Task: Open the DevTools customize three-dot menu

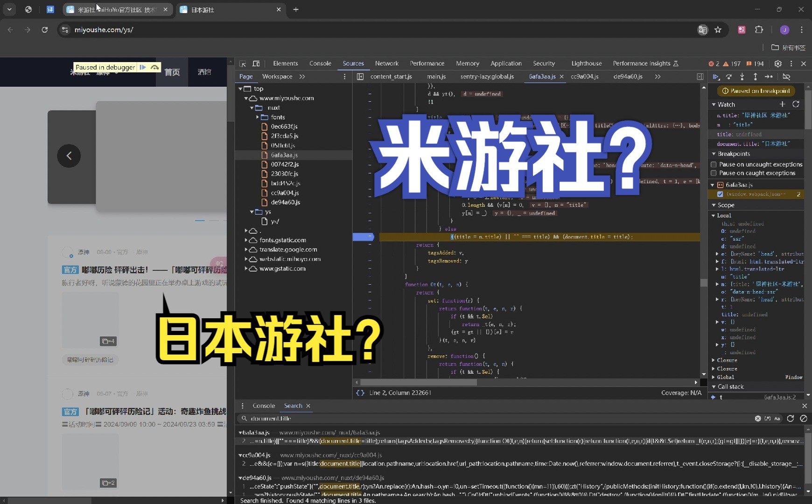Action: tap(791, 63)
